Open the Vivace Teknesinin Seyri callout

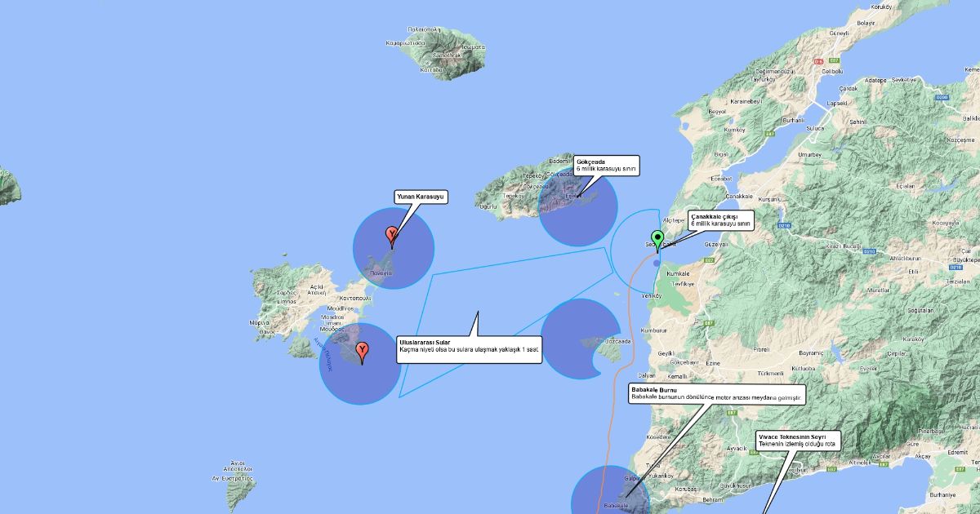[x=797, y=440]
